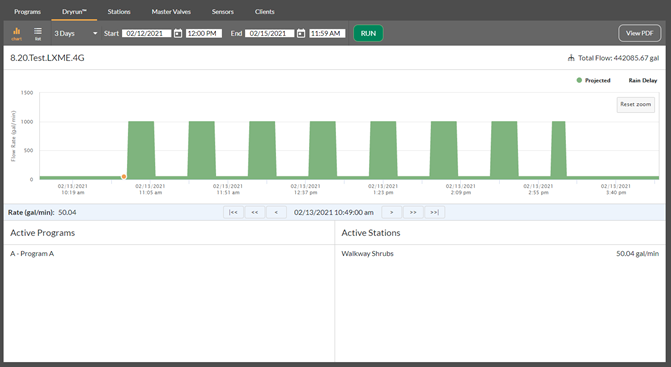Viewport: 671px width, 367px height.
Task: Click the green RUN button
Action: 368,33
